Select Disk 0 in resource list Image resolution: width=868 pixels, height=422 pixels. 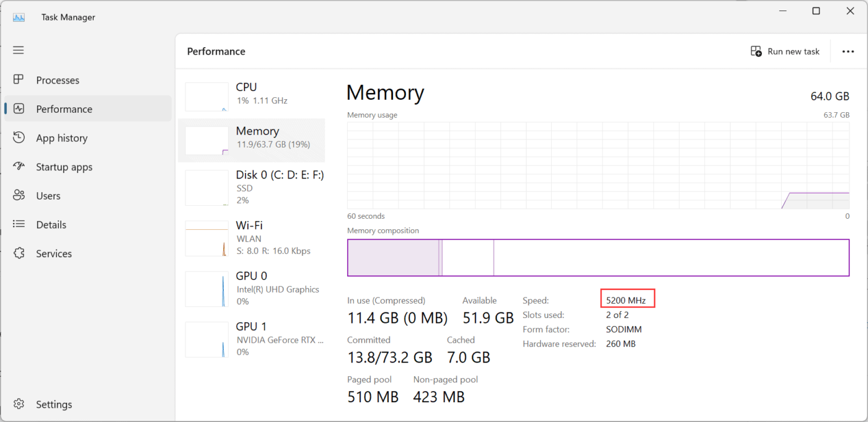point(251,187)
